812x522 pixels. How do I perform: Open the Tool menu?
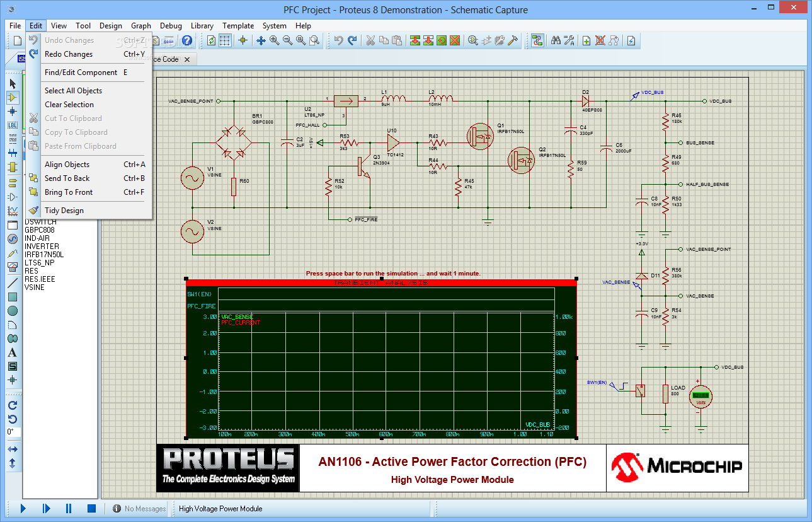(83, 26)
